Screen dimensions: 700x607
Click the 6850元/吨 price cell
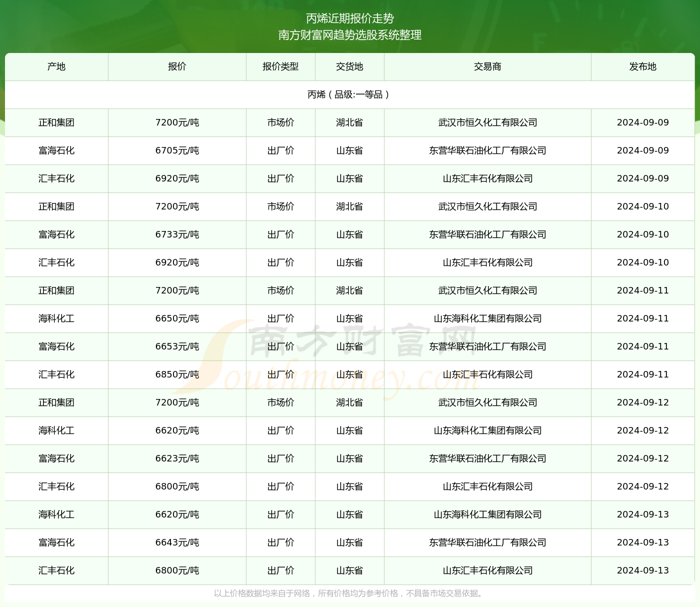pos(177,374)
